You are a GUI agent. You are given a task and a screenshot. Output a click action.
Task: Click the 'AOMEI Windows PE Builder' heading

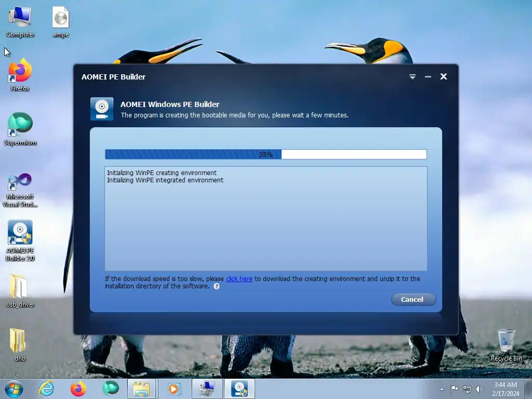(x=170, y=104)
